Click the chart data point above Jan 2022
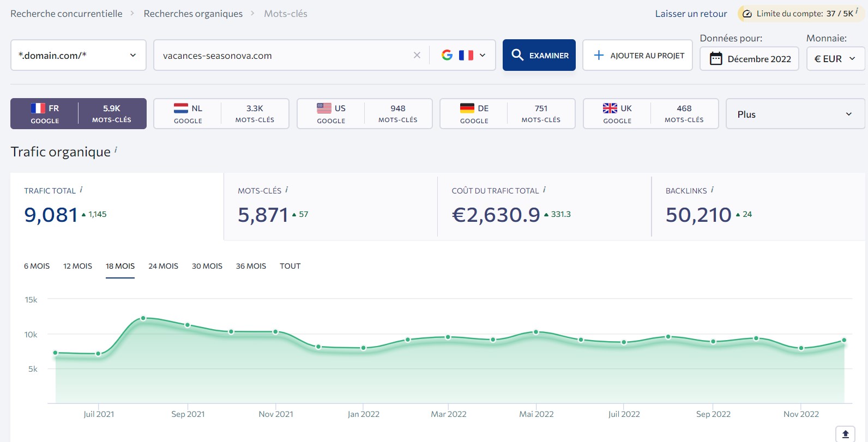This screenshot has width=868, height=442. [x=364, y=348]
